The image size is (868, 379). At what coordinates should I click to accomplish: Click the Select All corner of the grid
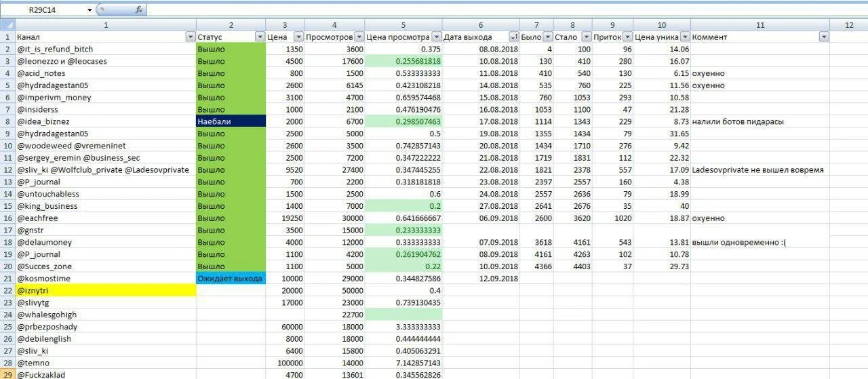pyautogui.click(x=7, y=24)
